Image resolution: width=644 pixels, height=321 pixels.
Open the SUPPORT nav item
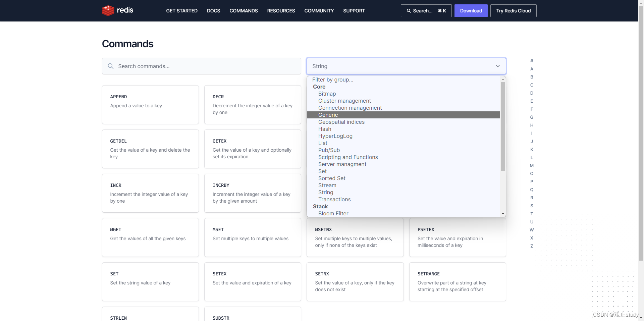(354, 11)
